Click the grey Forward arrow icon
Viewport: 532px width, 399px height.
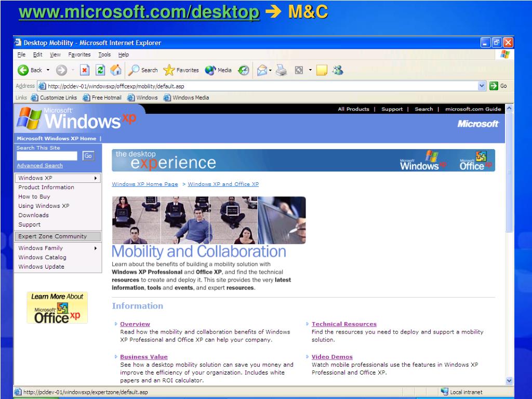pos(61,70)
